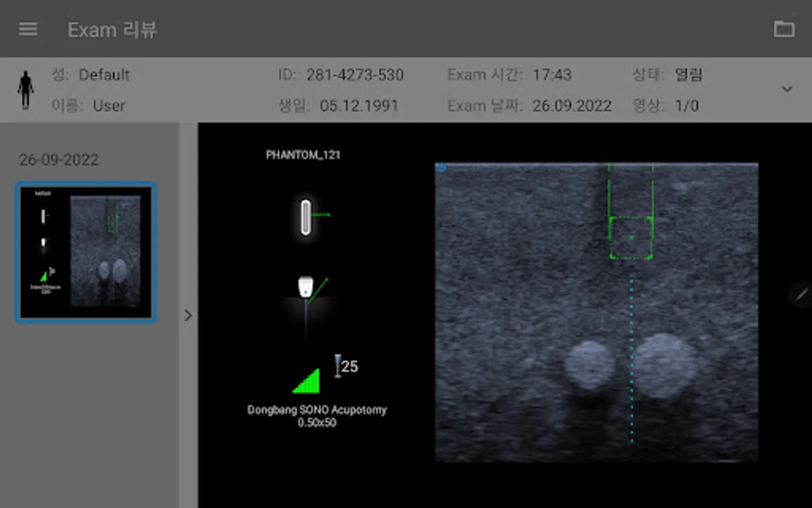Click the exam date 26.09.2022 field

[x=572, y=106]
